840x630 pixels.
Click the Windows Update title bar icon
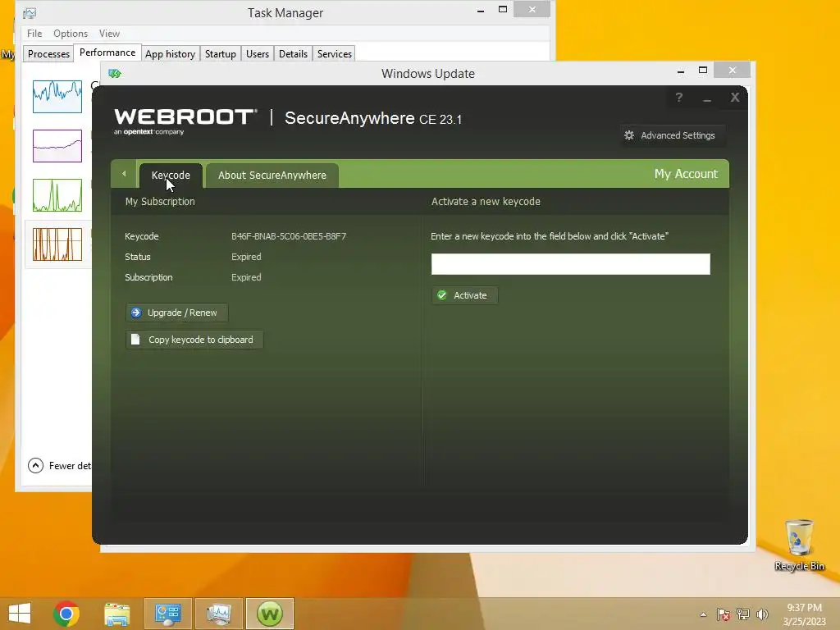115,73
